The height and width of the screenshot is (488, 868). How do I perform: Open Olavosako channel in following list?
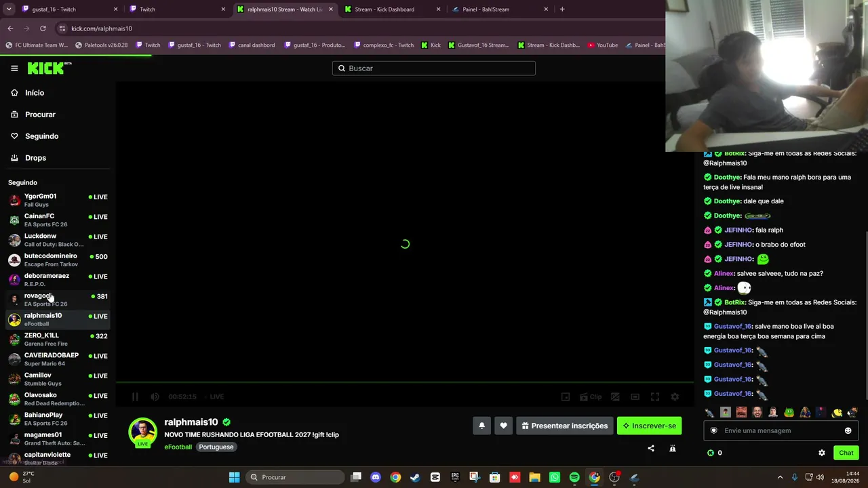coord(58,399)
